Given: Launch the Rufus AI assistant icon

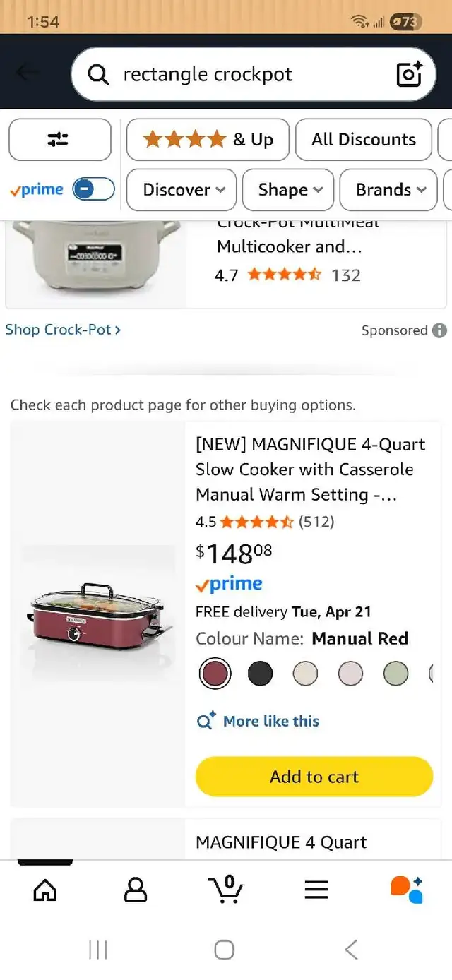Looking at the screenshot, I should click(406, 890).
